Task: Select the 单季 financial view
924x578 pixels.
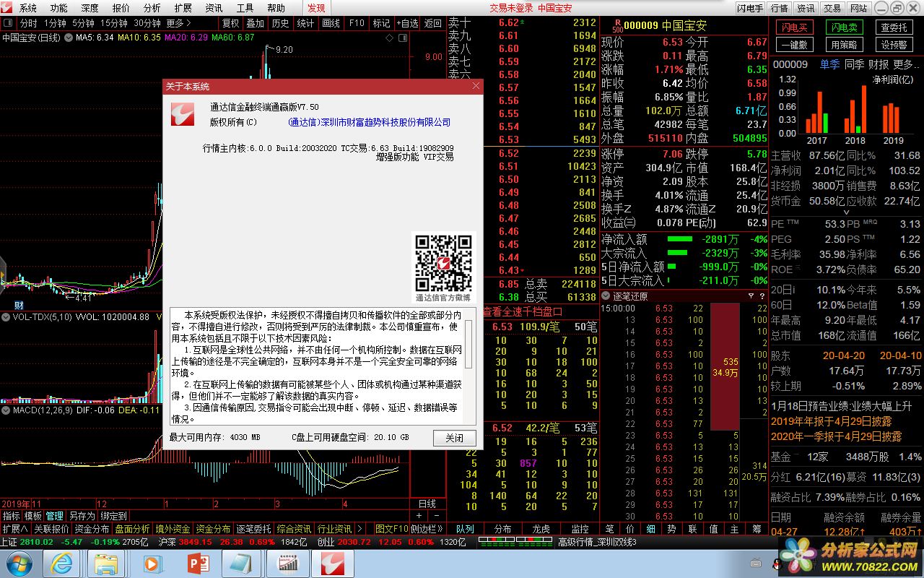Action: (x=829, y=64)
